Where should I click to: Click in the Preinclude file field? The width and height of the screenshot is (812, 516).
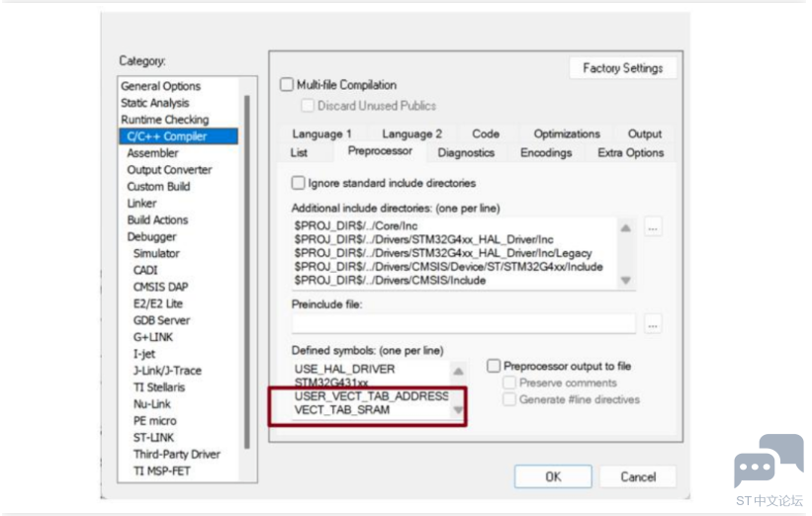[x=464, y=324]
